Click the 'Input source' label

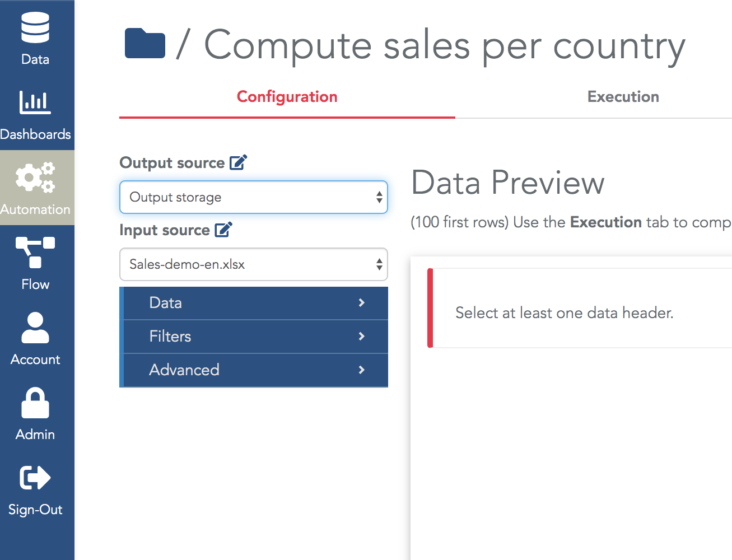point(165,230)
